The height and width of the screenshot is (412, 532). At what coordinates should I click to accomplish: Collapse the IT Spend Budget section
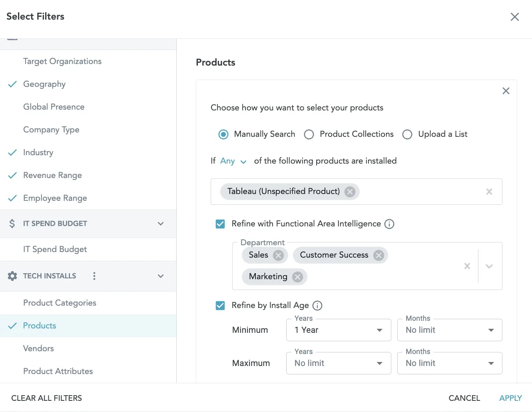pyautogui.click(x=161, y=224)
